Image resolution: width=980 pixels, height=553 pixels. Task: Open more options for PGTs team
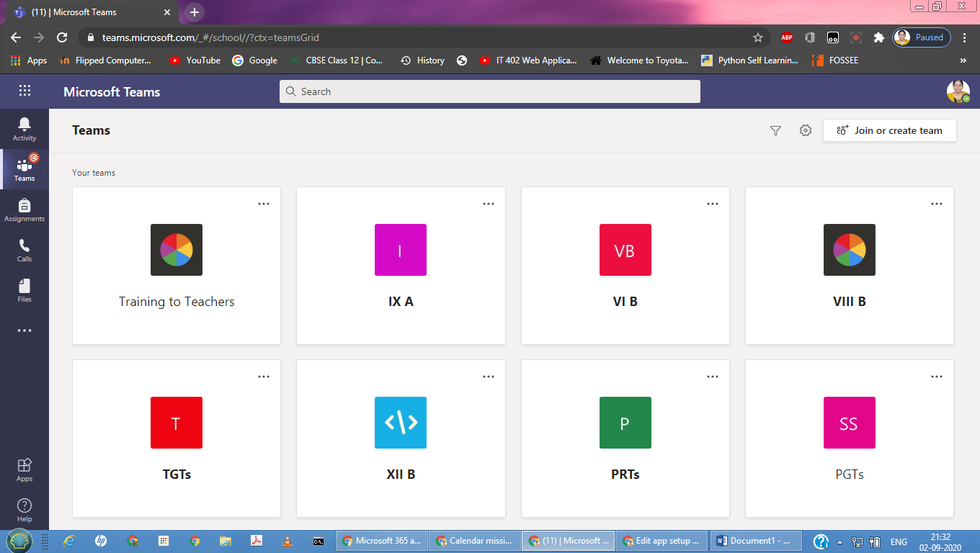(937, 377)
